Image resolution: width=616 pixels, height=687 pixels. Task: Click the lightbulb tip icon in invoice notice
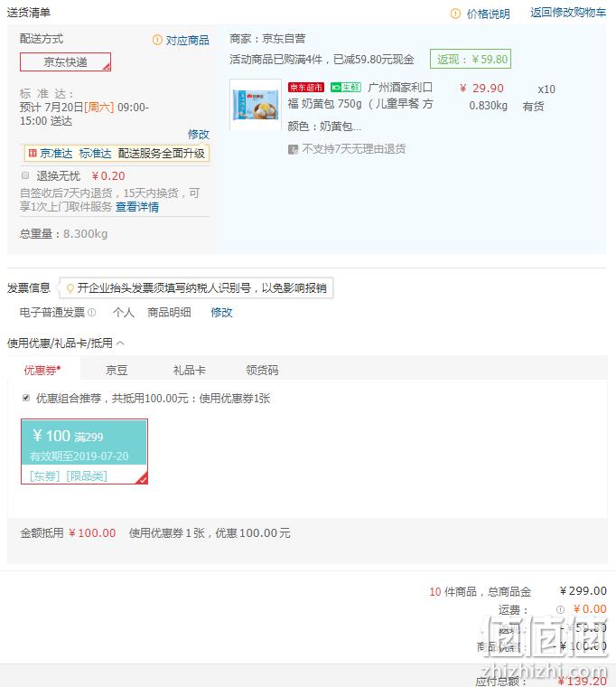(70, 288)
